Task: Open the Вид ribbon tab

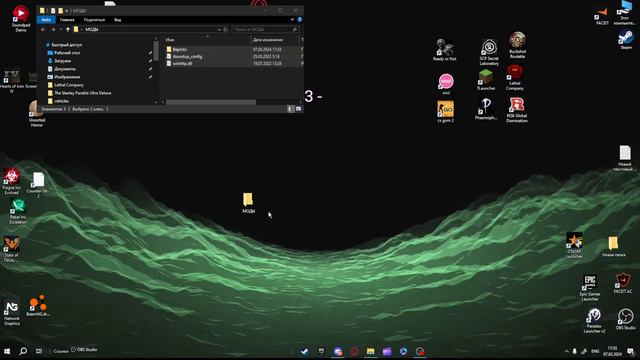Action: pos(118,20)
